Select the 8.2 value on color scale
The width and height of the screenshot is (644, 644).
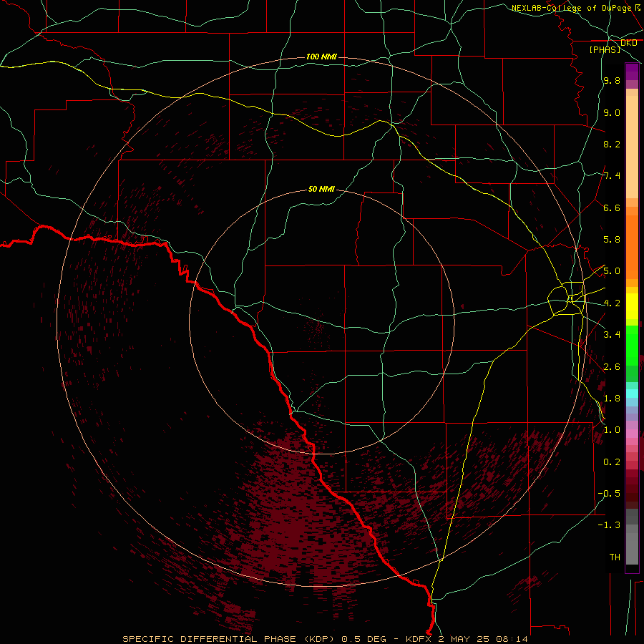612,144
